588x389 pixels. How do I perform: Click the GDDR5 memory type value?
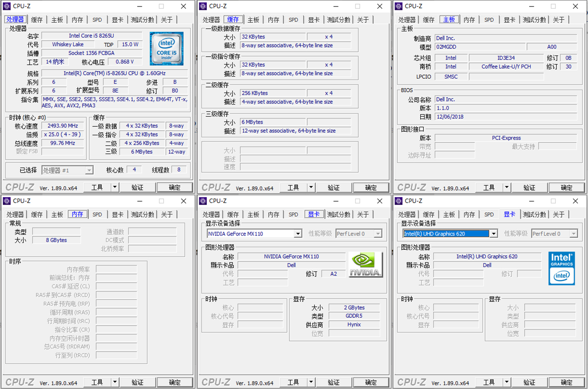[354, 316]
